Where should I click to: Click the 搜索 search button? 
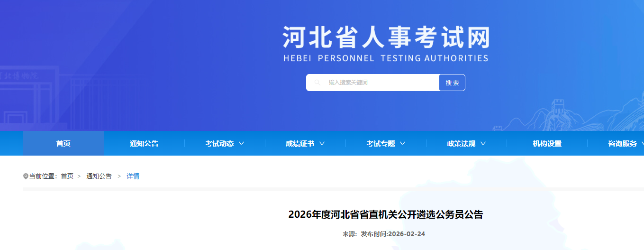(x=452, y=83)
